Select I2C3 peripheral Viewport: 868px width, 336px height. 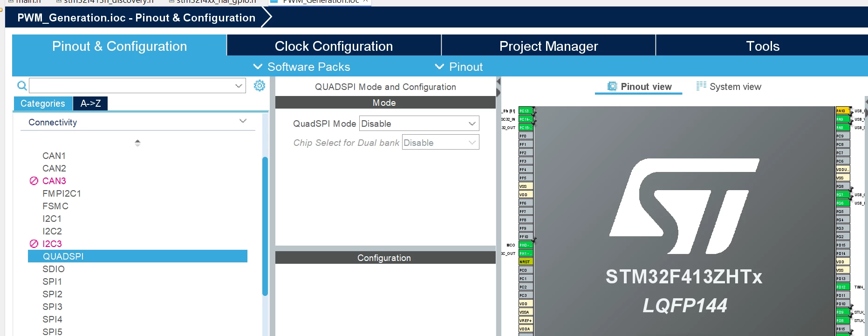tap(52, 244)
